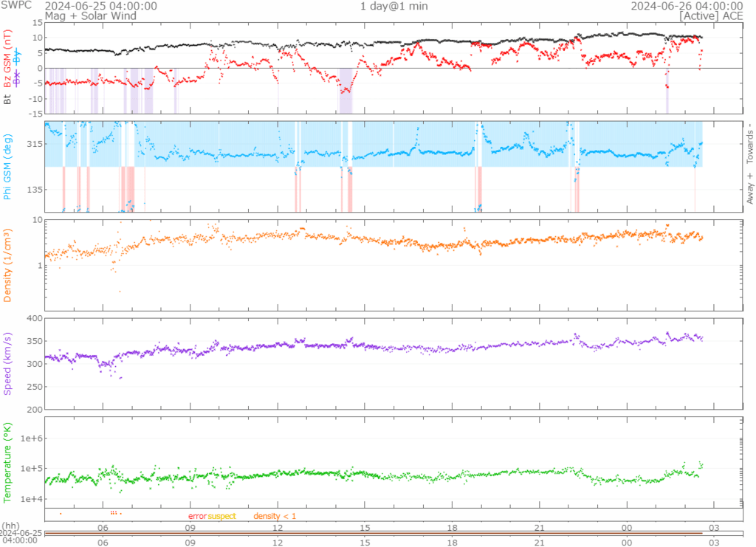Click the Phi GSM (deg) axis label
756x547 pixels.
[x=8, y=167]
